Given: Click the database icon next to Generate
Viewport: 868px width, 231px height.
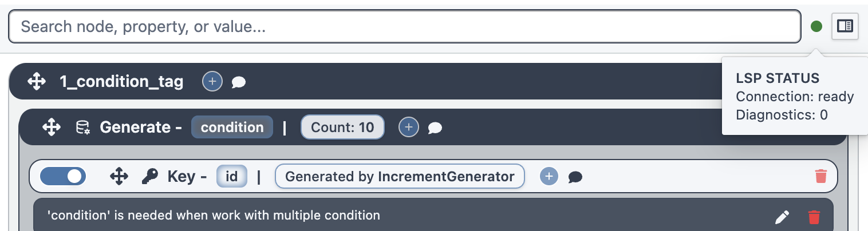Looking at the screenshot, I should point(83,127).
